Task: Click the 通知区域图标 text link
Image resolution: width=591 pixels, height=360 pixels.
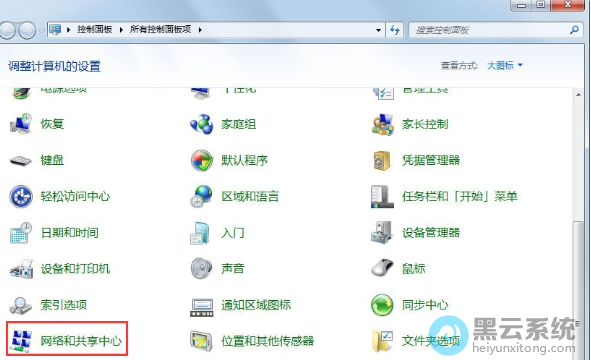Action: point(256,305)
